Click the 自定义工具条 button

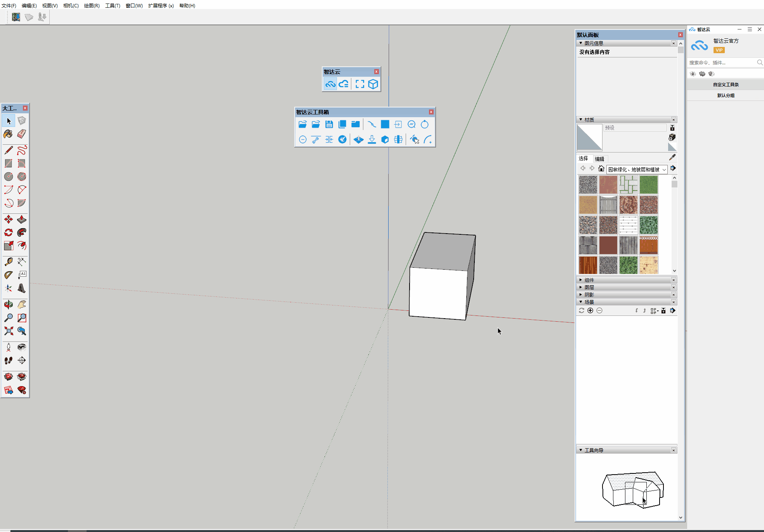726,85
